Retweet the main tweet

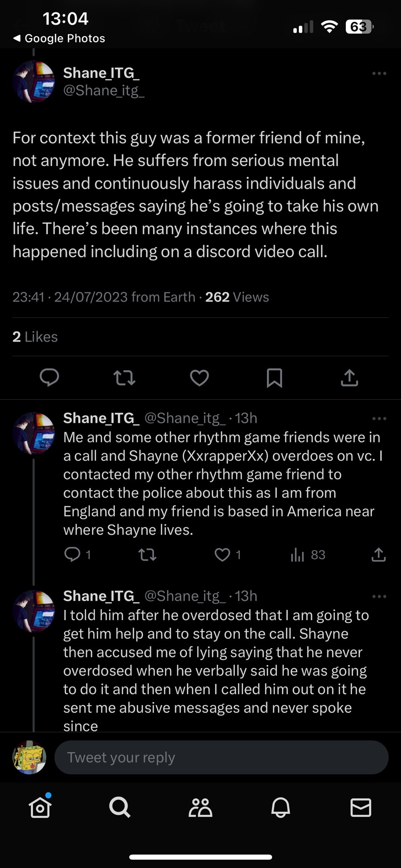125,378
